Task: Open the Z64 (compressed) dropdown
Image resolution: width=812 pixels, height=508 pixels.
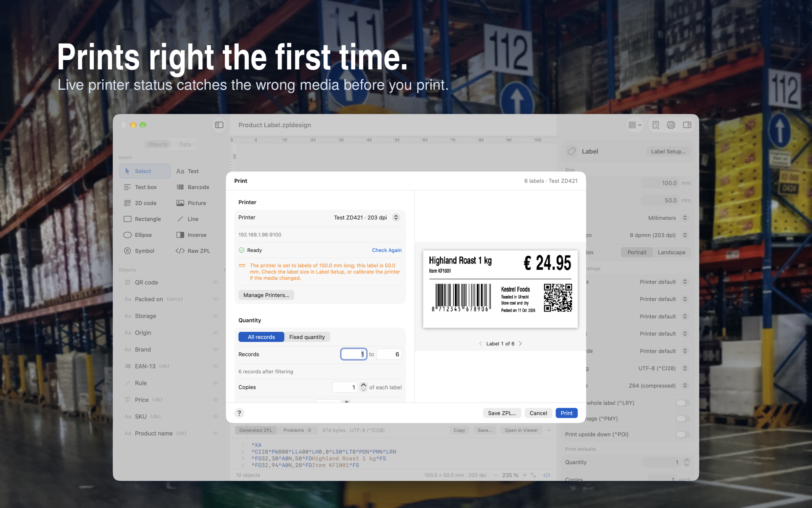Action: [658, 385]
